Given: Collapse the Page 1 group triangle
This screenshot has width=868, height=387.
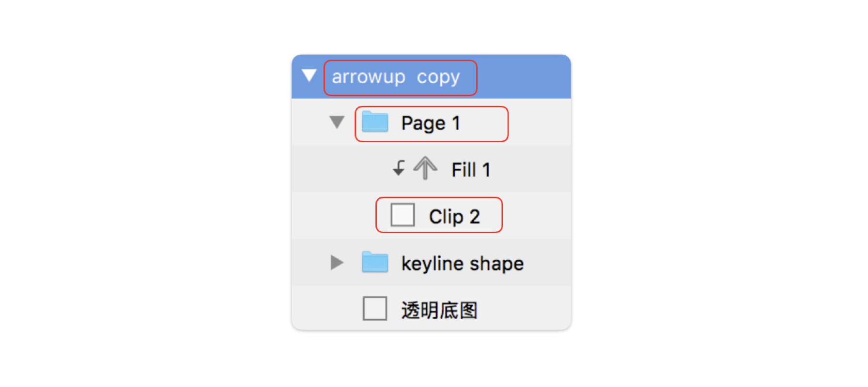Looking at the screenshot, I should 337,122.
